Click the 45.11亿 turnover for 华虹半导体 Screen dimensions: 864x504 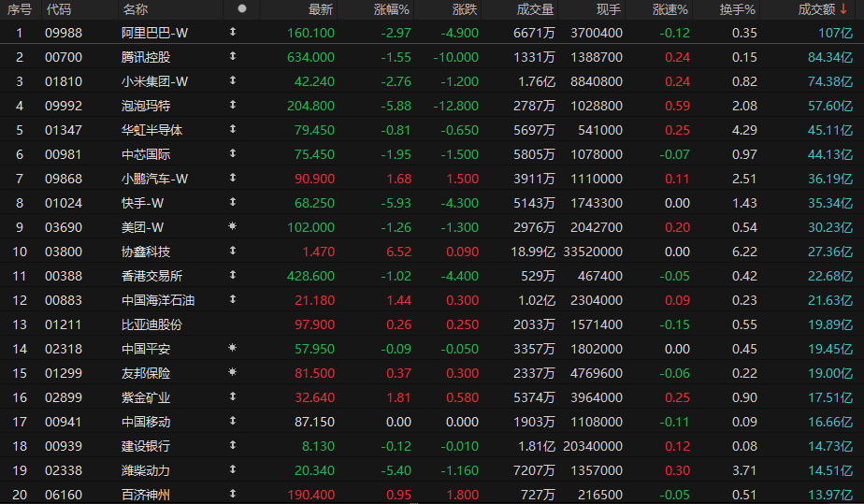point(830,130)
